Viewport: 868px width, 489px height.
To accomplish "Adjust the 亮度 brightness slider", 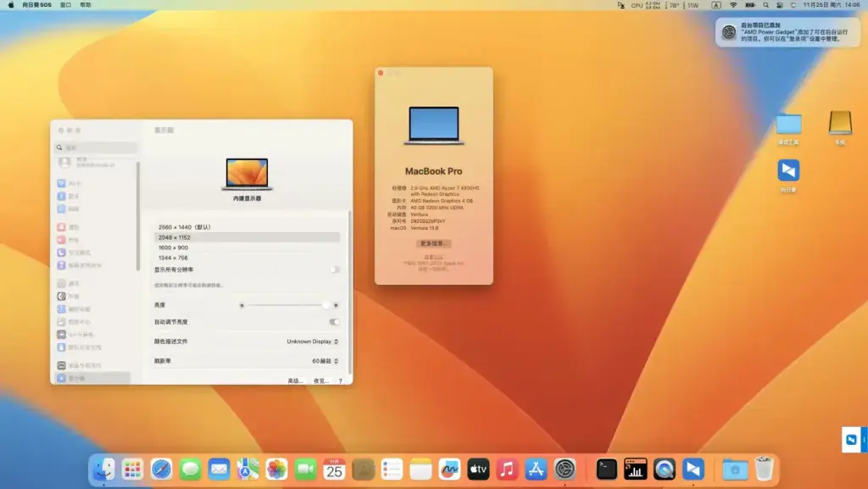I will coord(288,305).
